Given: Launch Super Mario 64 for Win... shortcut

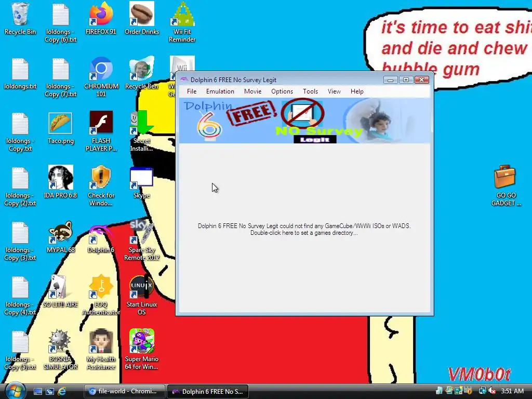Looking at the screenshot, I should (x=142, y=350).
